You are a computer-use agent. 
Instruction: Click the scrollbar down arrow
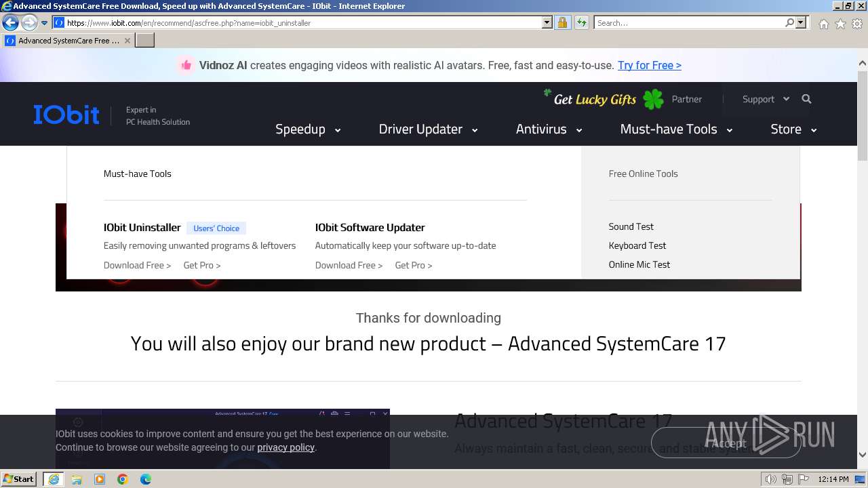[863, 455]
